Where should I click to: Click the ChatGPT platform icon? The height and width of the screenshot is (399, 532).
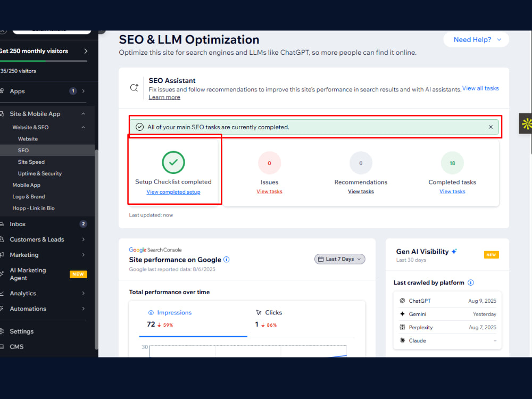pos(402,301)
